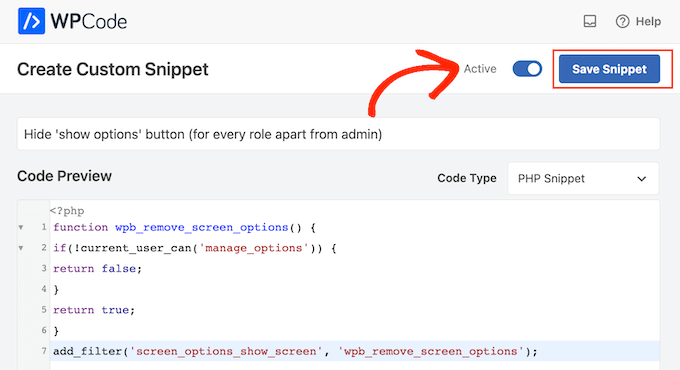
Task: Click the 'return false;' code line
Action: [x=98, y=268]
